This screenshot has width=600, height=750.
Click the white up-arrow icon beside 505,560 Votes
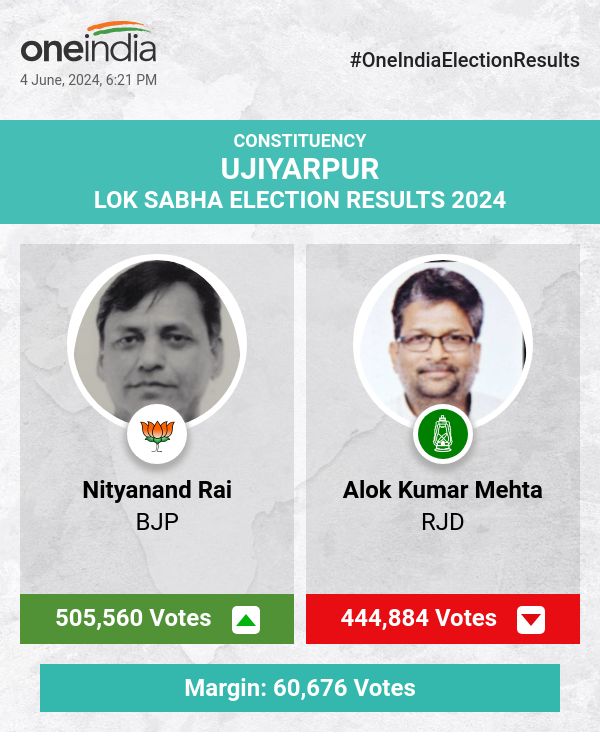(246, 620)
